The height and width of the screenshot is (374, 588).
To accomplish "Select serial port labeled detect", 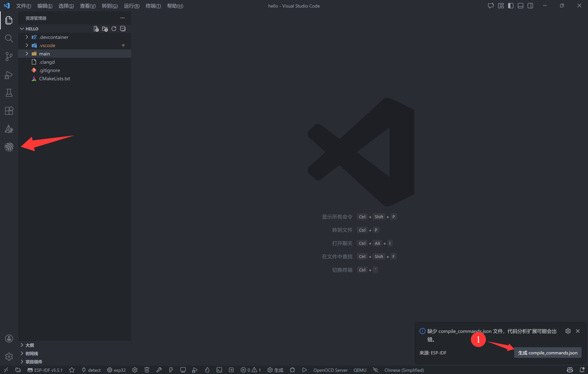I will 91,370.
